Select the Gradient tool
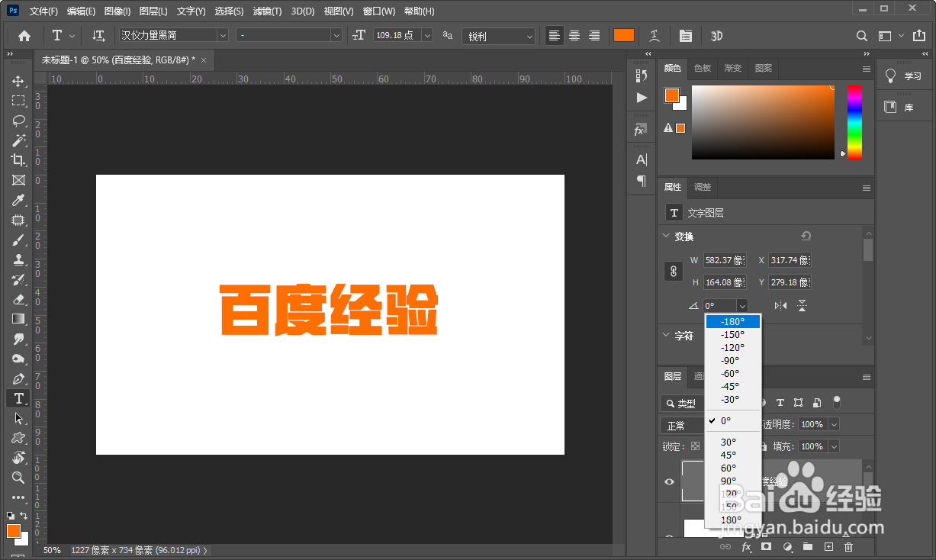This screenshot has height=560, width=936. 18,319
